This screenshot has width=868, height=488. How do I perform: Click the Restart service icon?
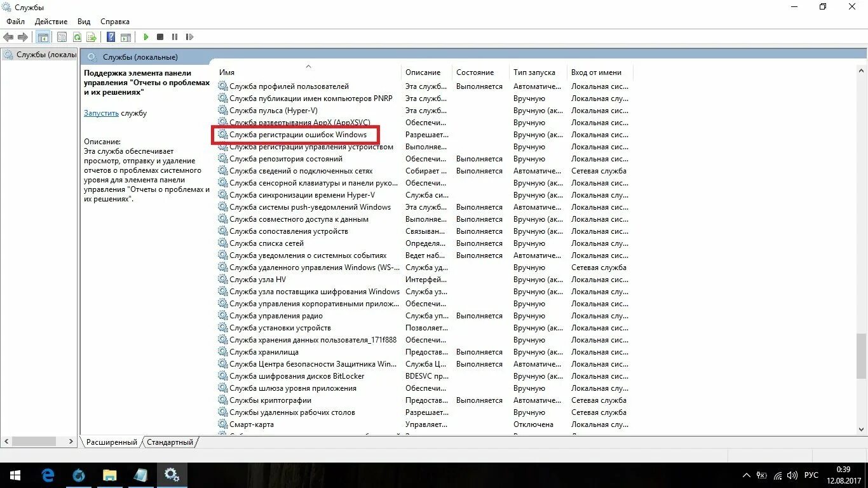pos(189,37)
